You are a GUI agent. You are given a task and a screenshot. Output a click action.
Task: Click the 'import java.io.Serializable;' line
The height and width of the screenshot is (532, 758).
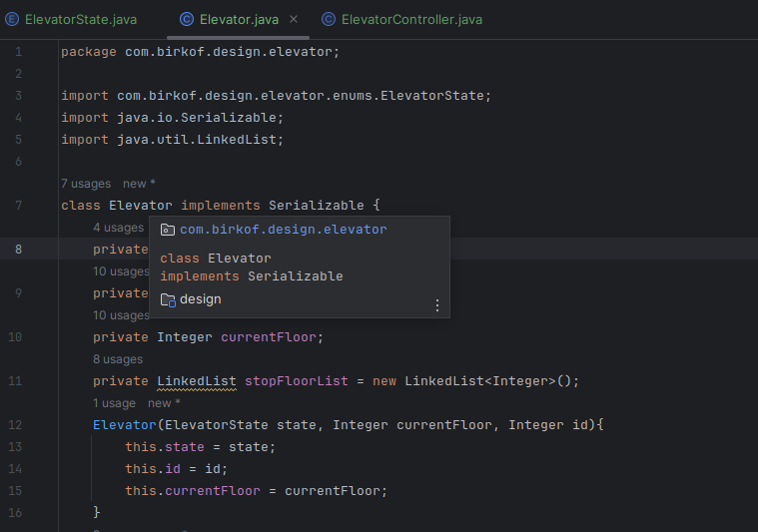172,118
